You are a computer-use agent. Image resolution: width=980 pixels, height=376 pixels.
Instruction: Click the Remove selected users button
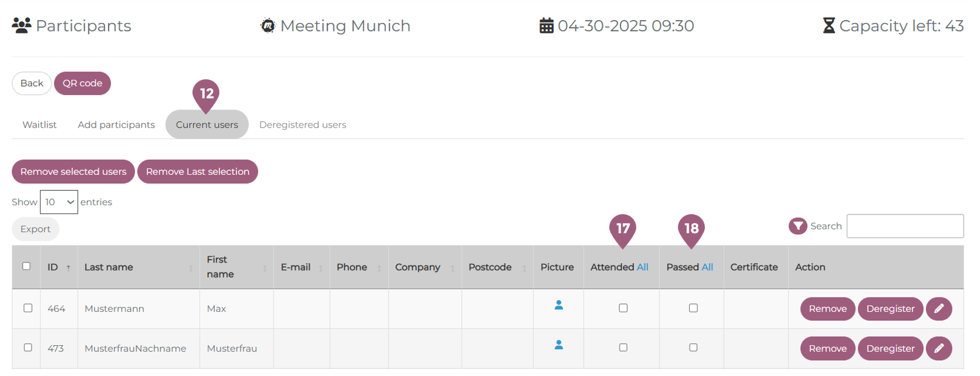click(x=73, y=172)
